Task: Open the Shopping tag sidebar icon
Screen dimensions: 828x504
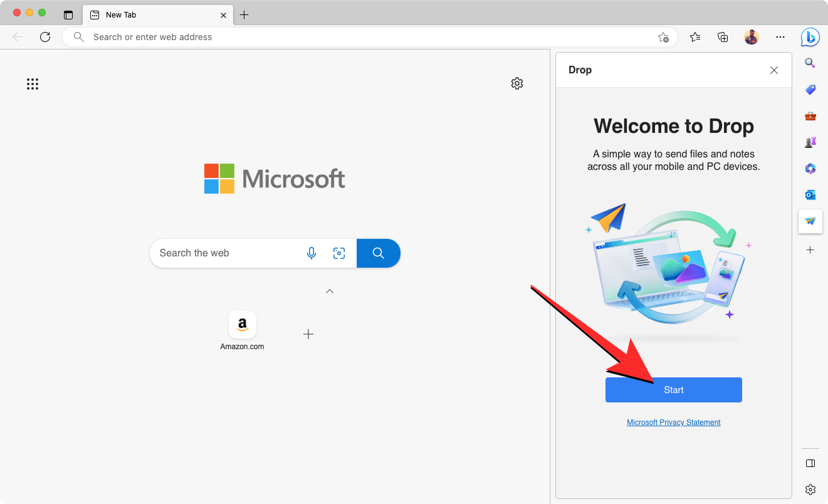Action: click(x=810, y=90)
